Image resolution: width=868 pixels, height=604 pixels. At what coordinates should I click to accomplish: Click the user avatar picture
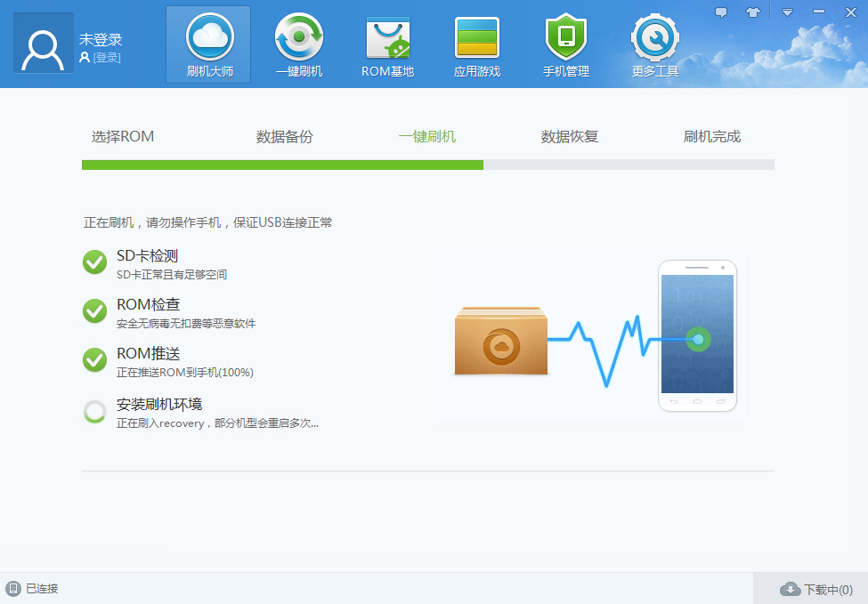coord(43,43)
